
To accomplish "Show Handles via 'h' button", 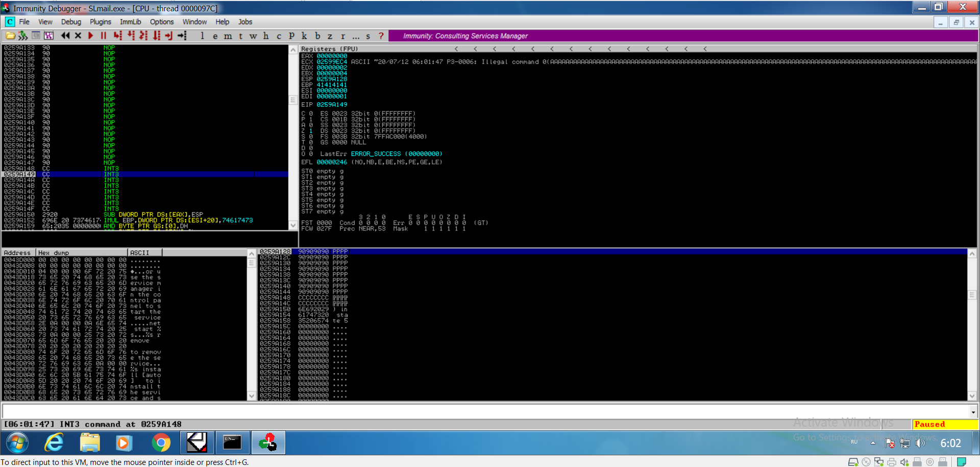I will [266, 36].
